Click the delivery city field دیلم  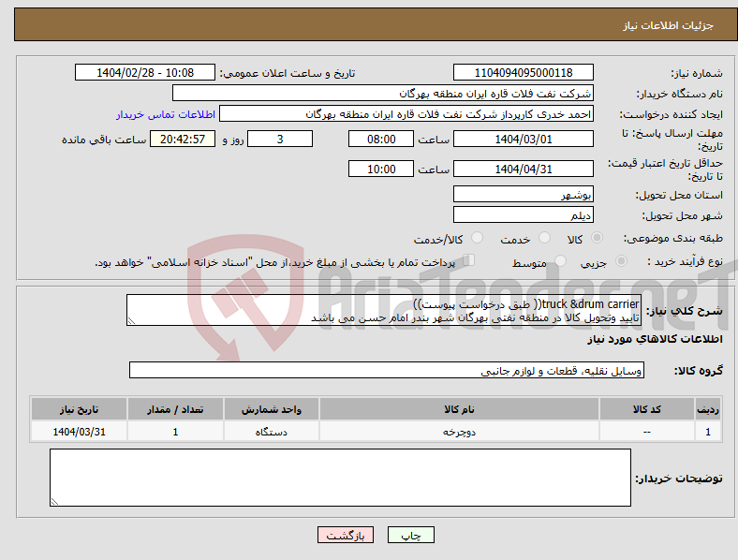click(x=523, y=215)
